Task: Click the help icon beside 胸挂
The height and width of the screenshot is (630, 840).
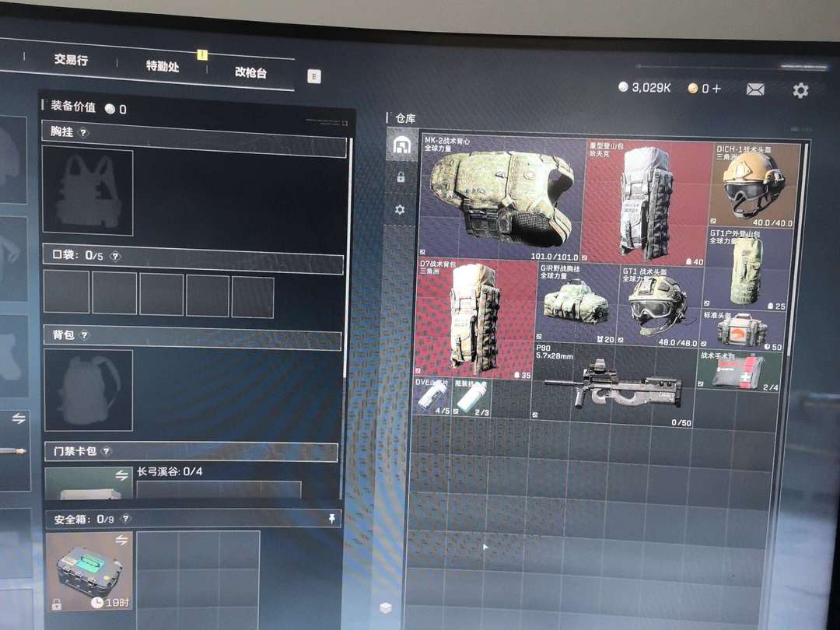Action: coord(83,132)
